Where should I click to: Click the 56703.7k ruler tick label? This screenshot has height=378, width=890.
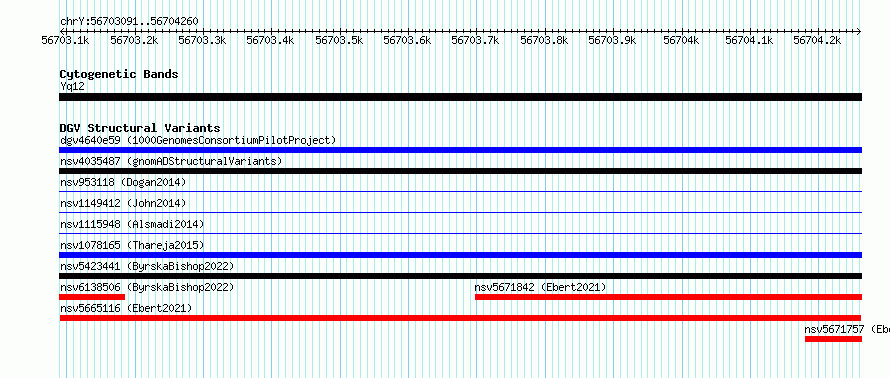(x=476, y=40)
